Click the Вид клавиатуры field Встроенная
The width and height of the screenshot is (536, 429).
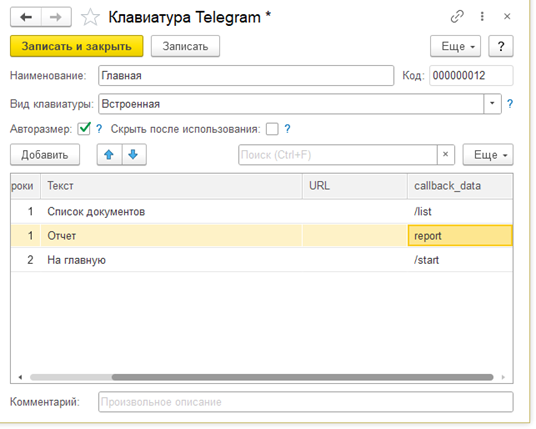pos(291,104)
